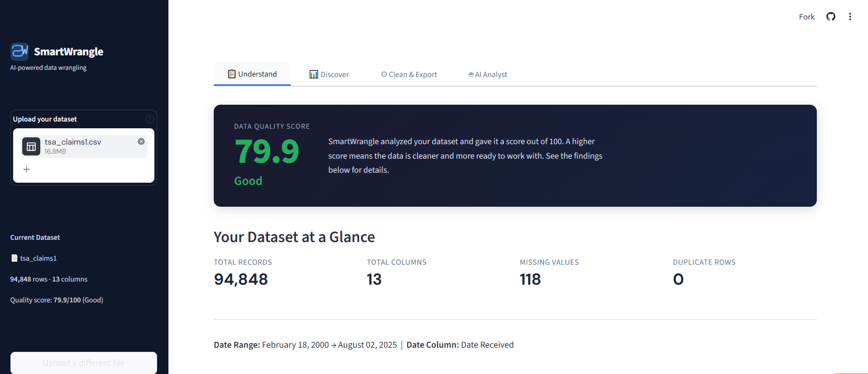Click the Good rating label
The height and width of the screenshot is (374, 868).
[248, 181]
